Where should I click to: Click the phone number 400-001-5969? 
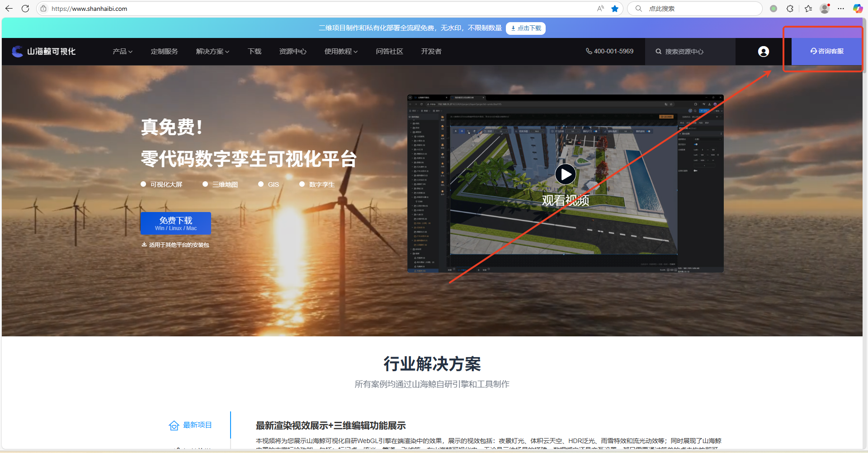click(x=609, y=52)
